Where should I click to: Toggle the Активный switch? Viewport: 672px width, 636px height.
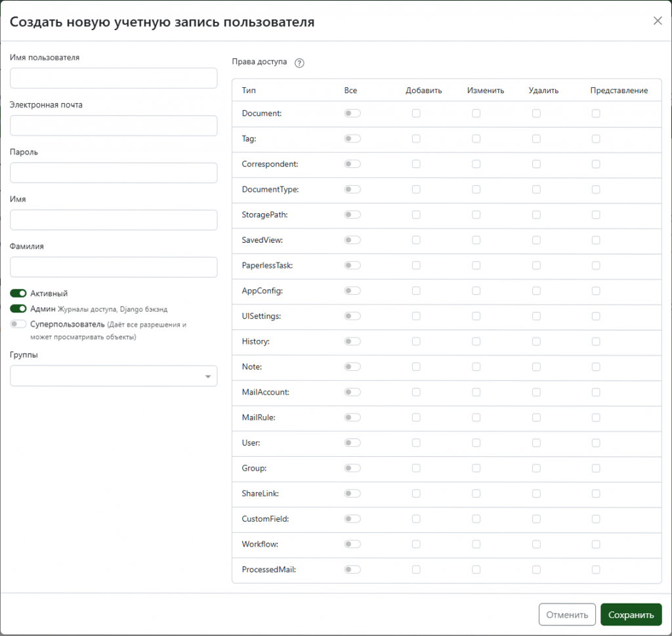pyautogui.click(x=18, y=293)
